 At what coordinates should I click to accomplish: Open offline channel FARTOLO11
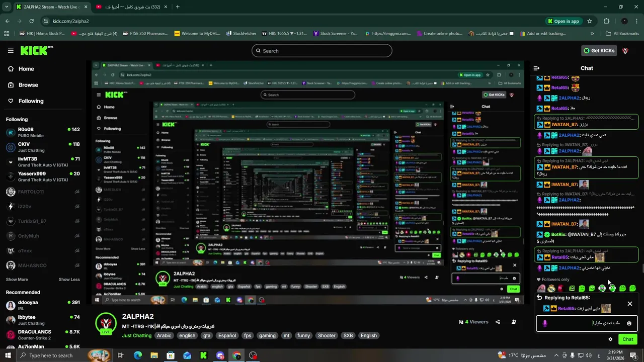pyautogui.click(x=43, y=192)
